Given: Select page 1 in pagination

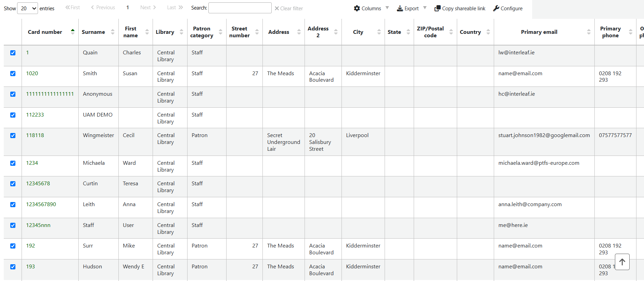Looking at the screenshot, I should pos(128,8).
